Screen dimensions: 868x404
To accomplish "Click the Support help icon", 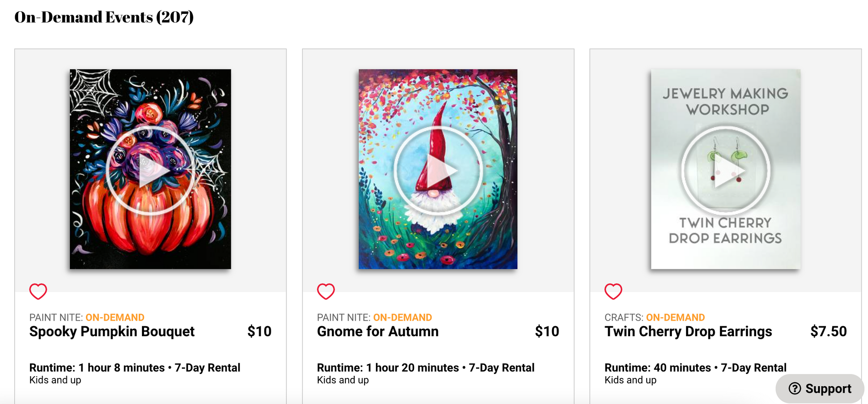I will point(796,388).
